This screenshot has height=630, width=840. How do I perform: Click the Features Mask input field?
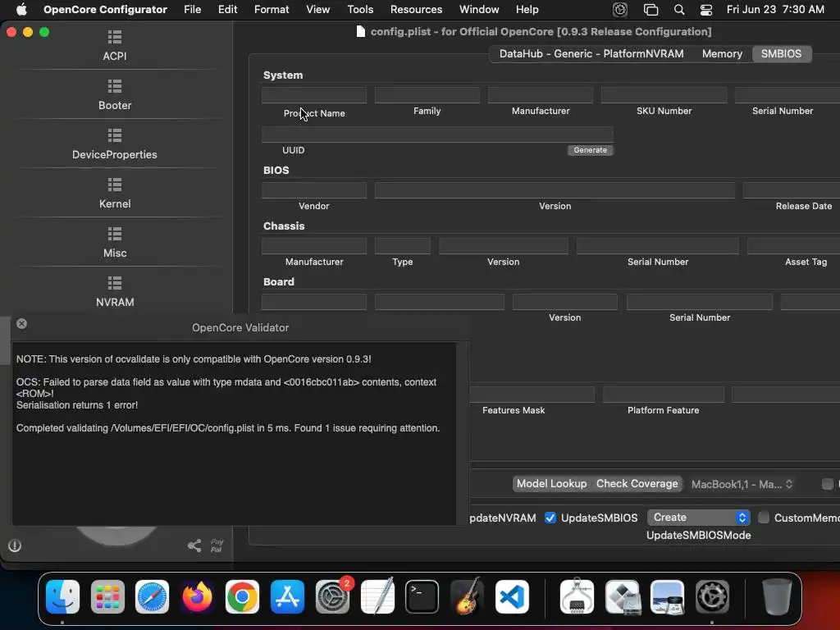coord(532,395)
